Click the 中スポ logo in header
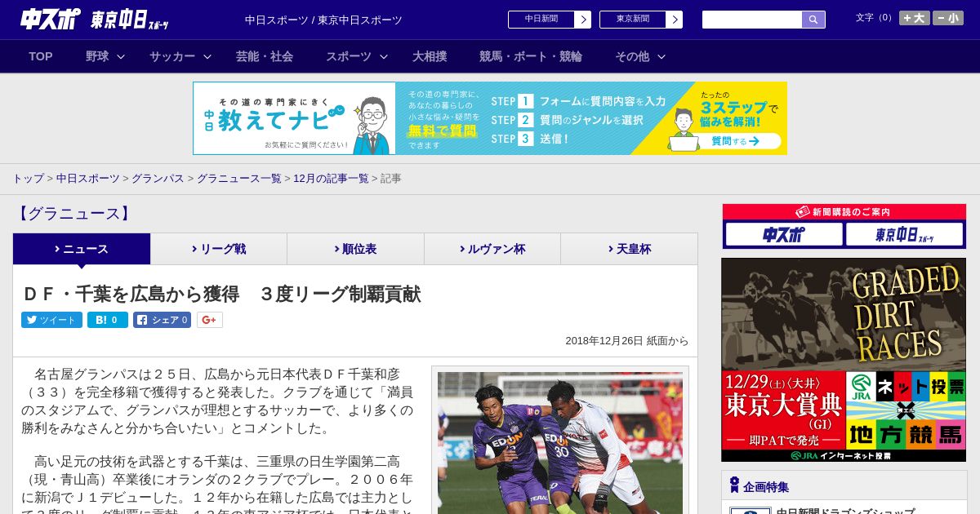 (50, 19)
